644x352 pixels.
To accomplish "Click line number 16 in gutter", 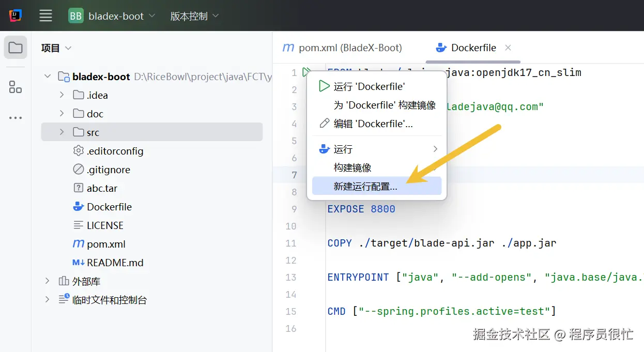I will (291, 328).
